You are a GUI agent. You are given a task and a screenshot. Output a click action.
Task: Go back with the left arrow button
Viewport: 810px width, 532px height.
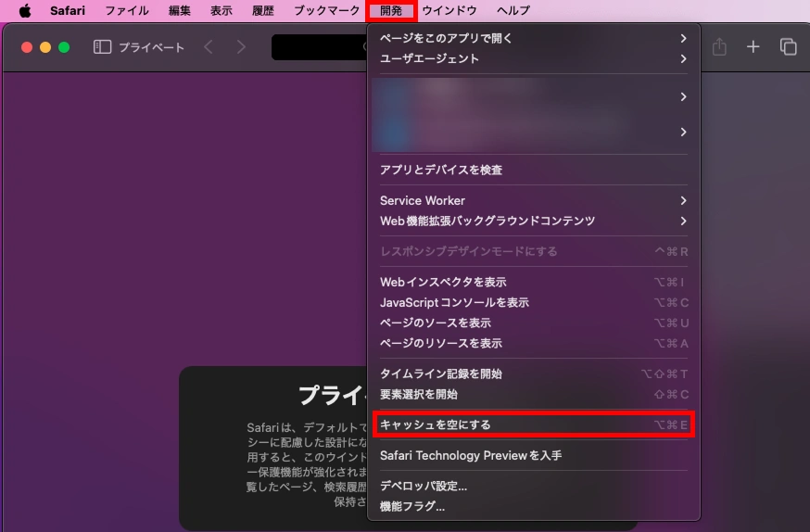click(209, 47)
